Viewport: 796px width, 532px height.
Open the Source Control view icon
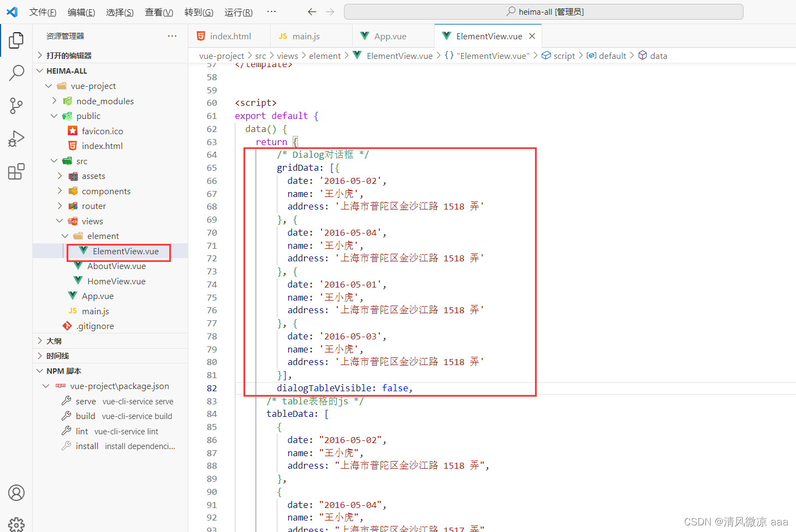click(x=16, y=106)
